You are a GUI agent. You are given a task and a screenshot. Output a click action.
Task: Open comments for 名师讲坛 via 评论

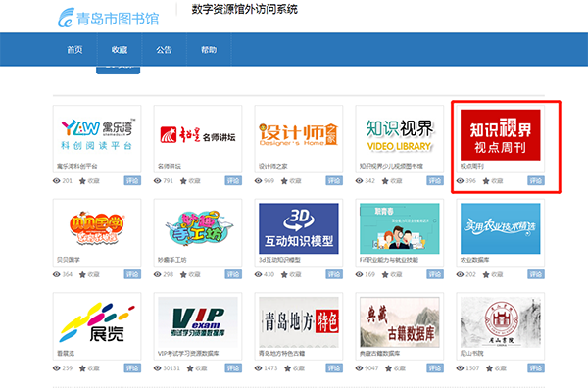click(233, 181)
